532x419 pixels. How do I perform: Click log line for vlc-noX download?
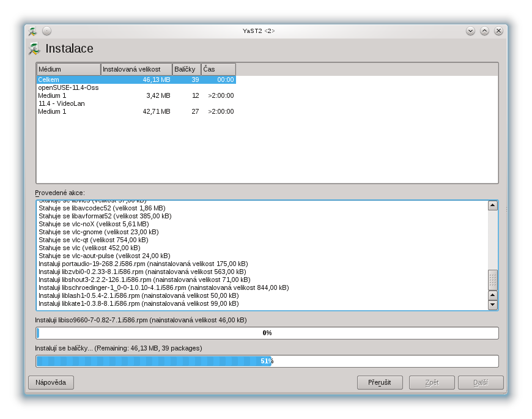[x=94, y=224]
